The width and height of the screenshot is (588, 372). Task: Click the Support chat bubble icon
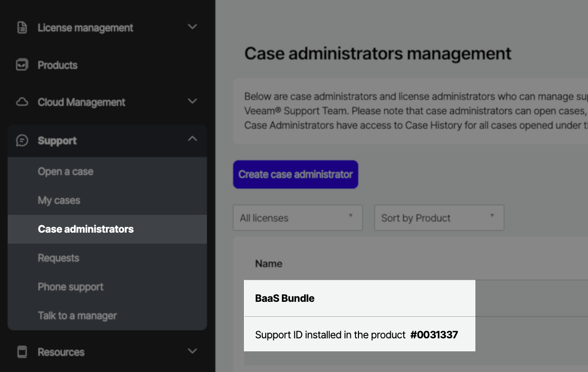[22, 140]
